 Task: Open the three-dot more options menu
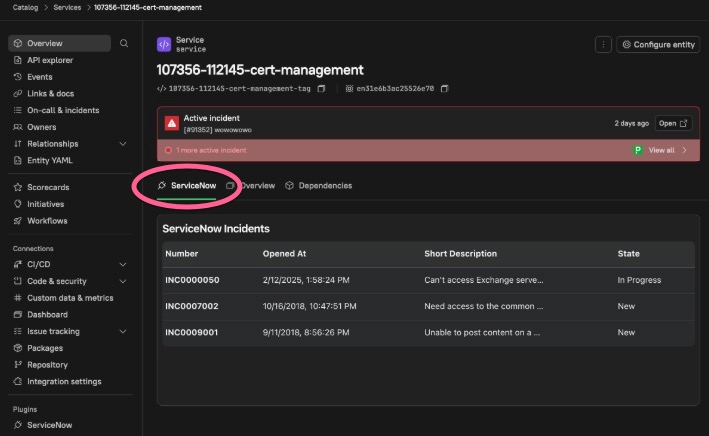click(x=602, y=44)
